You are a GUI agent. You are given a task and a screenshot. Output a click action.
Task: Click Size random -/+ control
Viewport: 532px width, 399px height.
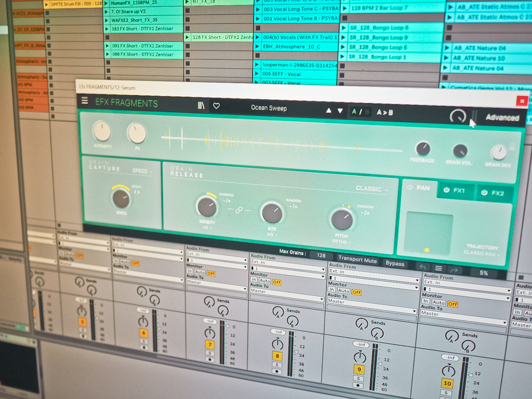click(x=293, y=206)
